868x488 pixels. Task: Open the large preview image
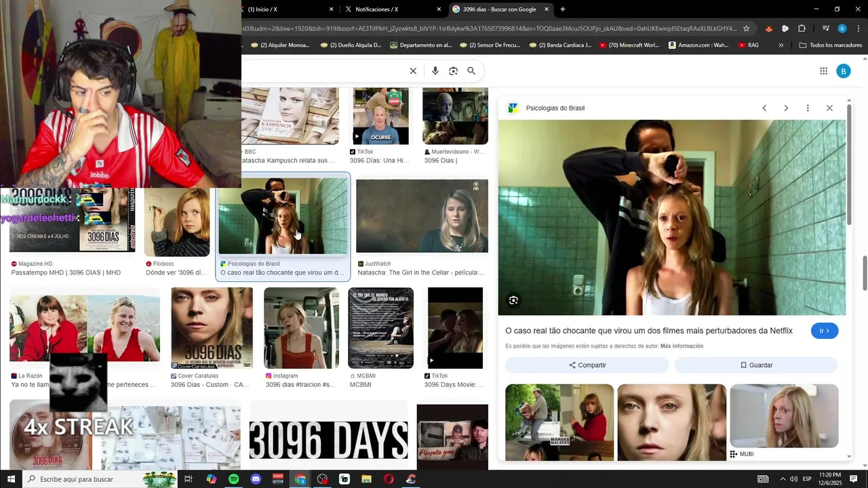tap(672, 218)
